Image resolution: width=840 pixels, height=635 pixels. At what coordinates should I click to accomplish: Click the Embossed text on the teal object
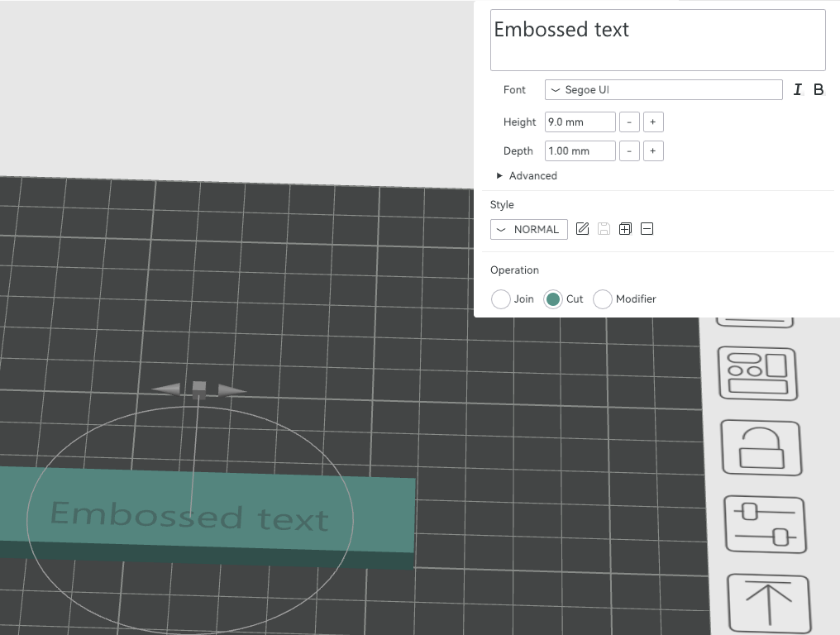(x=189, y=516)
